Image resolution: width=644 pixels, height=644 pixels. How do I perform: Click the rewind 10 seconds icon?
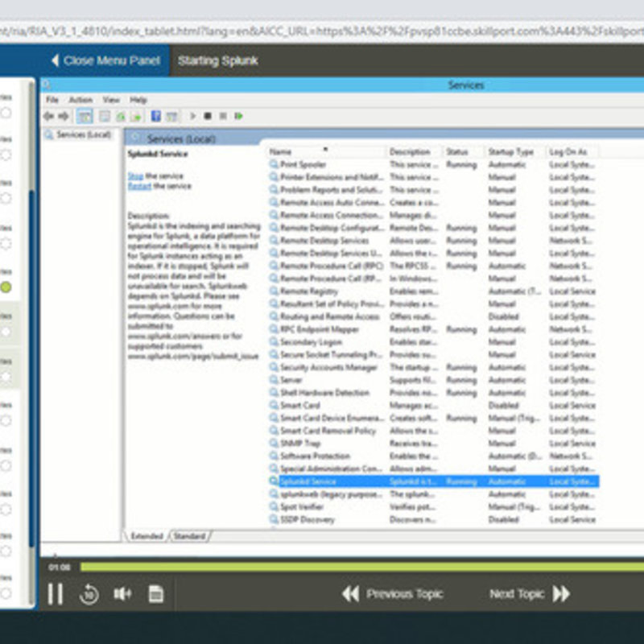89,594
